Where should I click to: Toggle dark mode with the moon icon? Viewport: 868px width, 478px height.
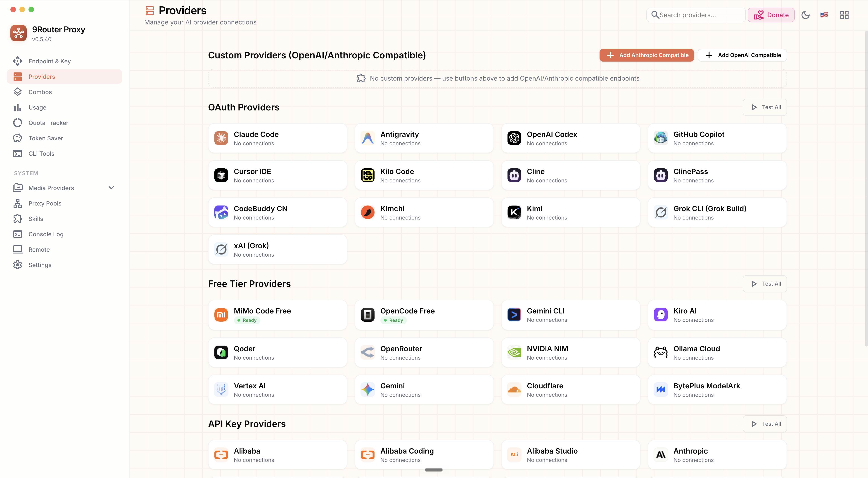point(805,15)
